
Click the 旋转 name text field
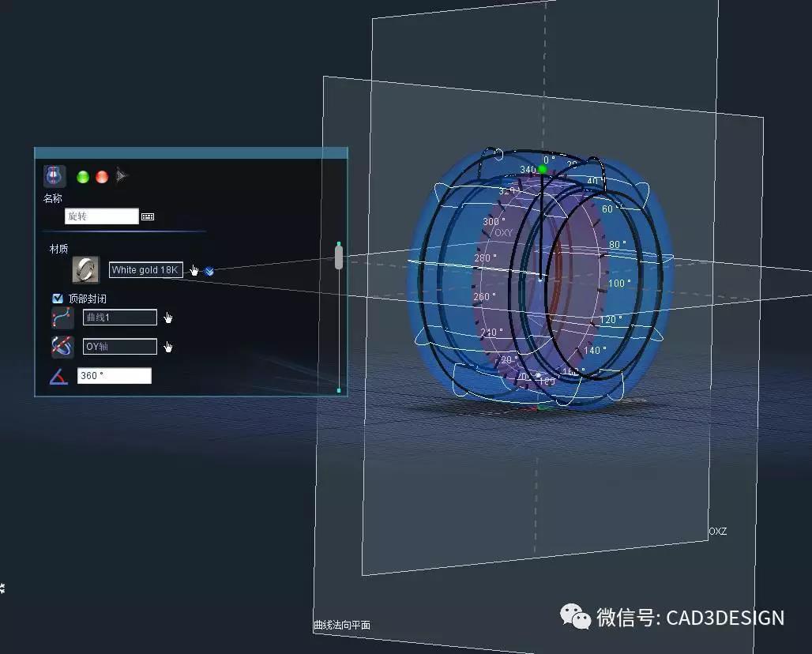pos(101,216)
